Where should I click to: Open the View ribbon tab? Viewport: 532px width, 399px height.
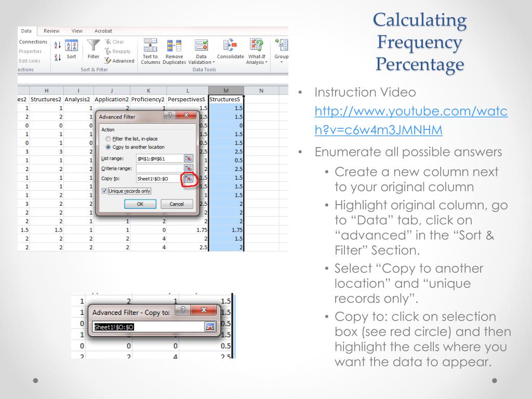(x=77, y=31)
